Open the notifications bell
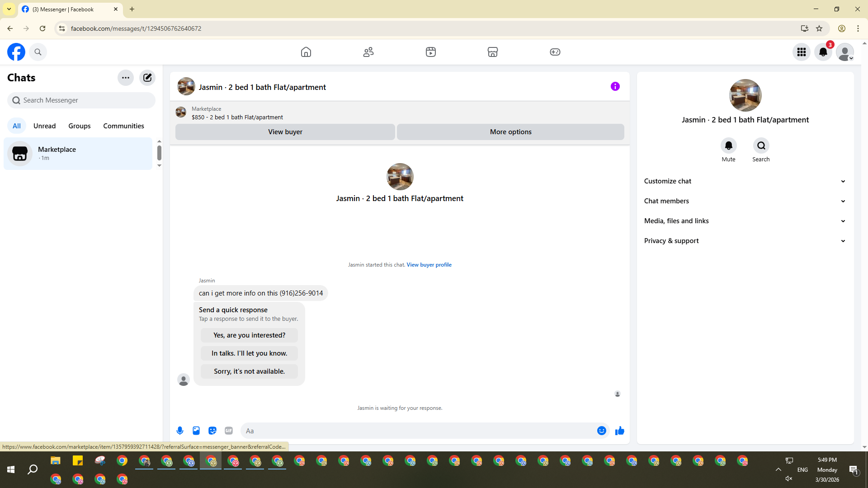The width and height of the screenshot is (868, 488). [823, 52]
